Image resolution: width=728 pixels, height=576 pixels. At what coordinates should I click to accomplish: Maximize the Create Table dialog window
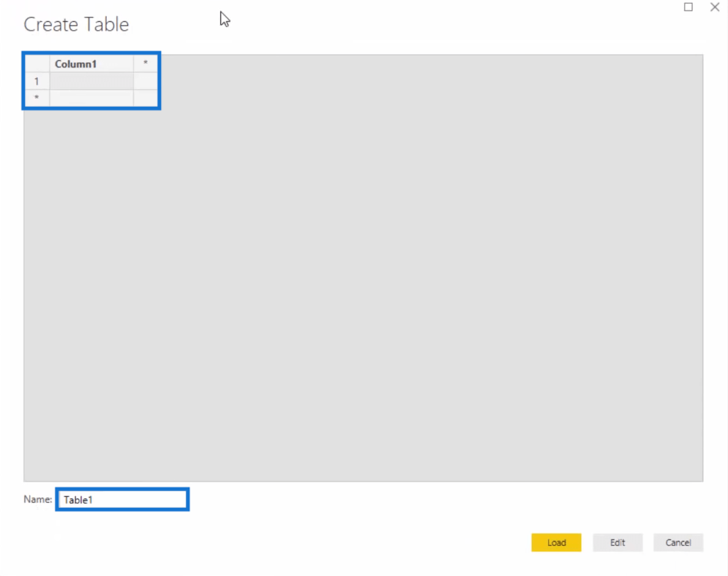(688, 7)
